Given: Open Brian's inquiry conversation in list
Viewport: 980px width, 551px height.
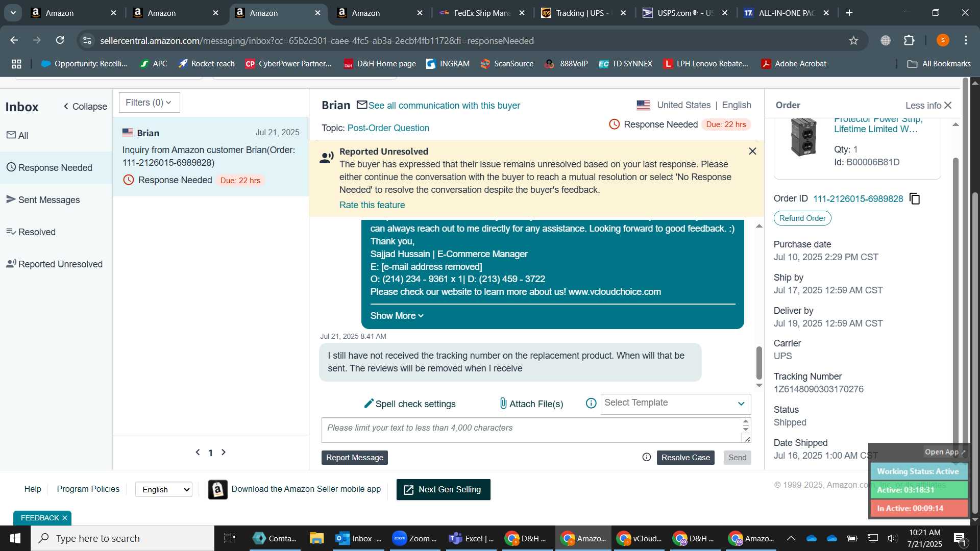Looking at the screenshot, I should pos(211,157).
